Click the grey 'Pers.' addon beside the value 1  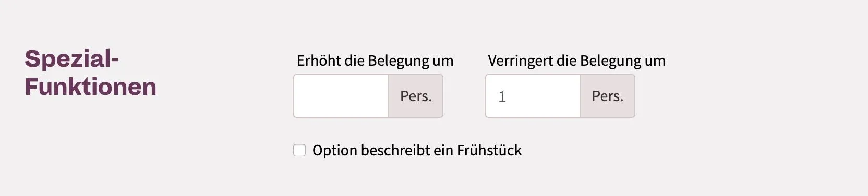click(608, 96)
